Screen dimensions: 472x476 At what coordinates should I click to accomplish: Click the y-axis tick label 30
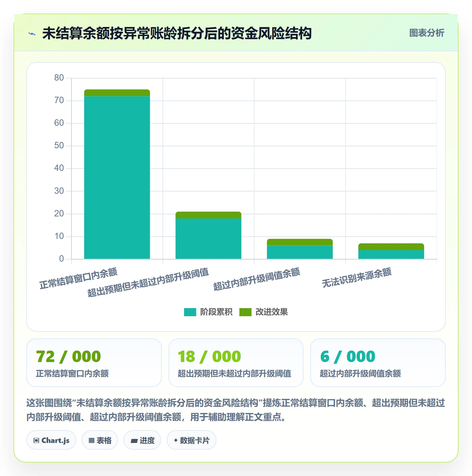coord(59,191)
